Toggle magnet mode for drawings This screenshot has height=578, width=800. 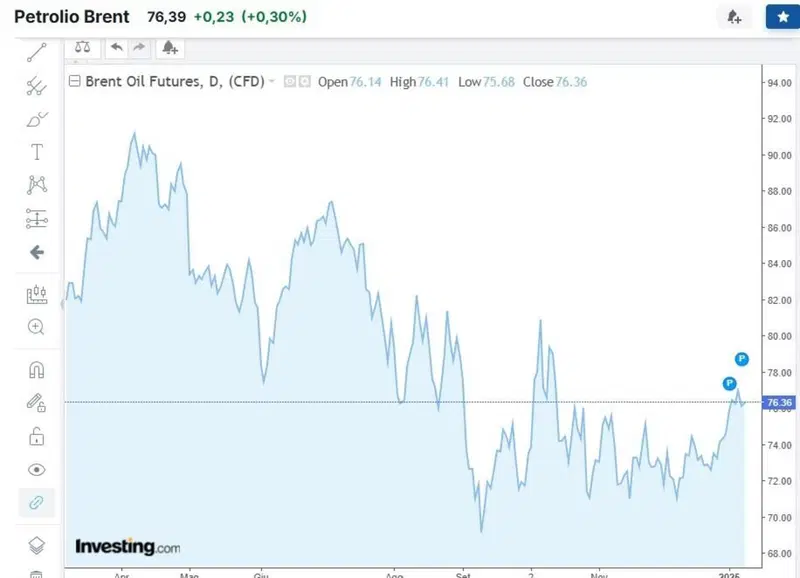pos(37,369)
